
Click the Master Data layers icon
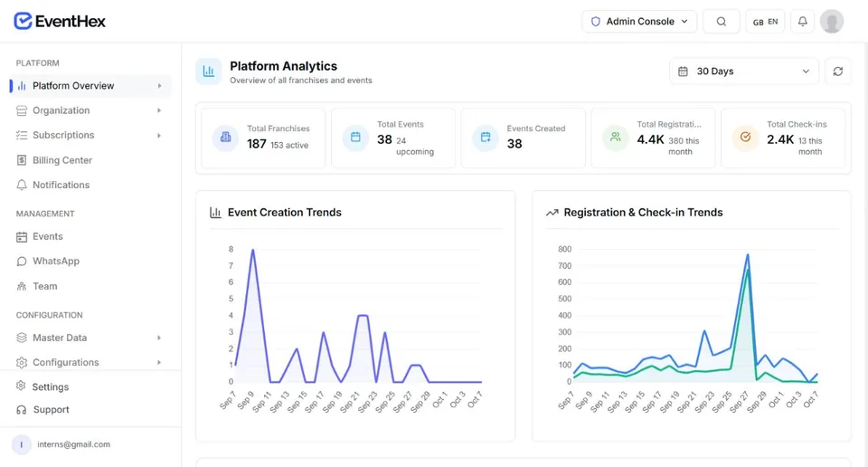coord(22,338)
